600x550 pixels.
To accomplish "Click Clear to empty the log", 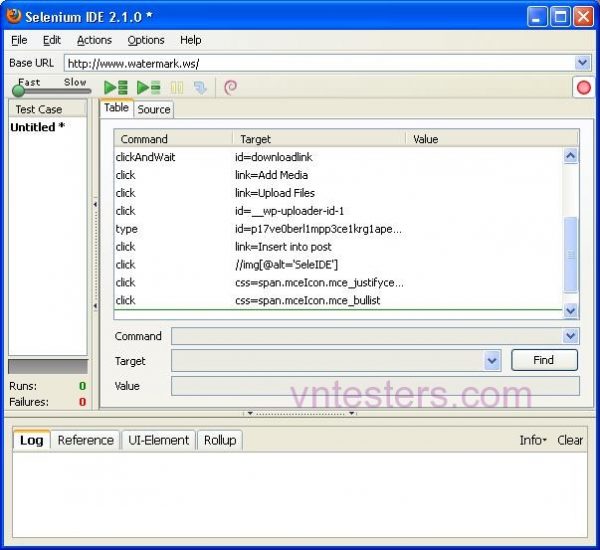I will 570,440.
